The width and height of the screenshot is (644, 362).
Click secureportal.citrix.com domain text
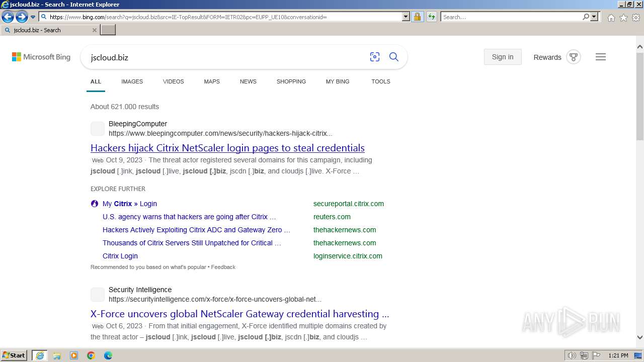[x=349, y=204]
